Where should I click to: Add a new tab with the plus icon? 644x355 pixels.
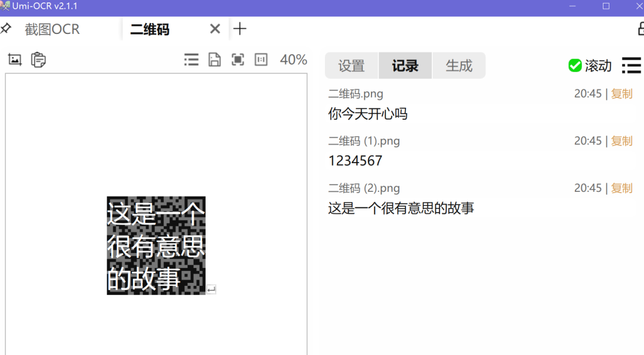pyautogui.click(x=240, y=29)
